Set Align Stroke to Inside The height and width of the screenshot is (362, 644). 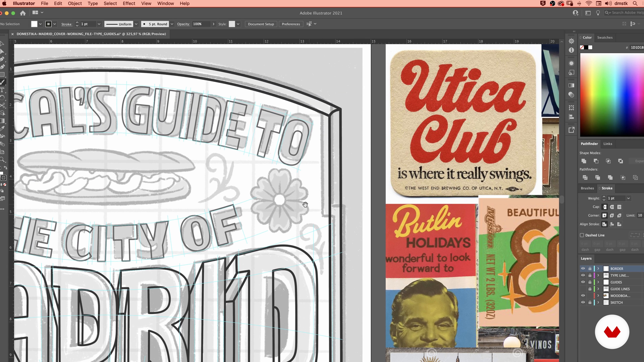pyautogui.click(x=612, y=224)
